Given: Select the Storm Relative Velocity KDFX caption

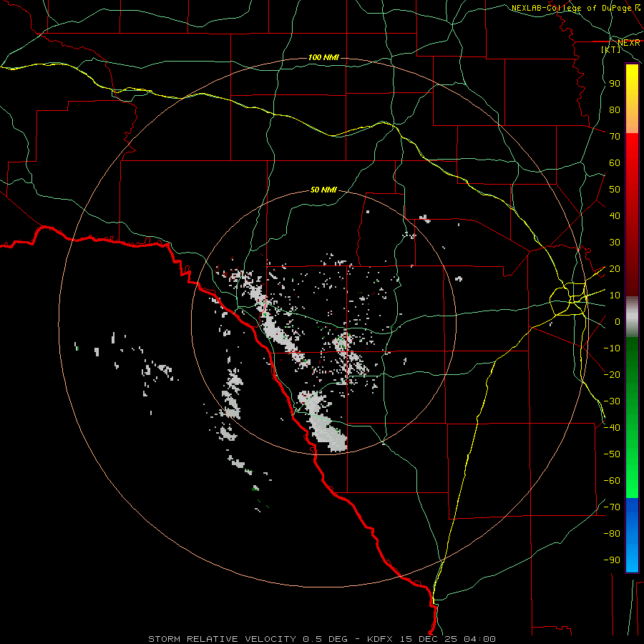Looking at the screenshot, I should pyautogui.click(x=322, y=639).
